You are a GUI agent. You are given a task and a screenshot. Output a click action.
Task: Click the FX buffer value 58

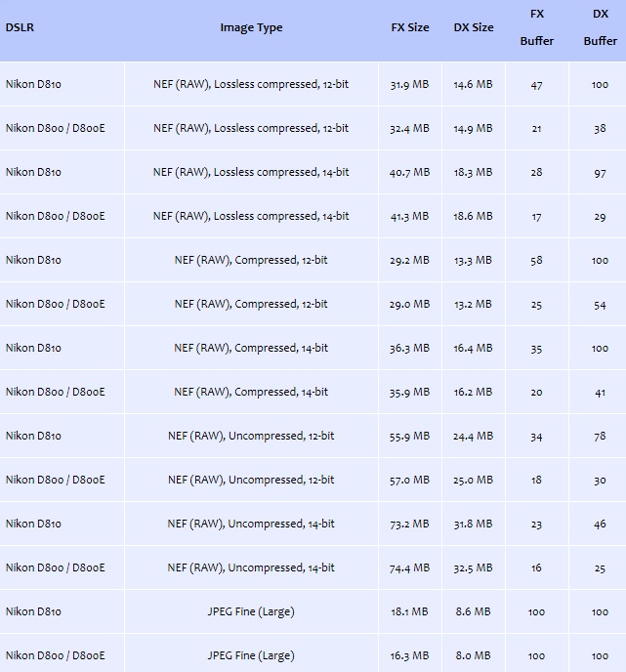pos(537,261)
